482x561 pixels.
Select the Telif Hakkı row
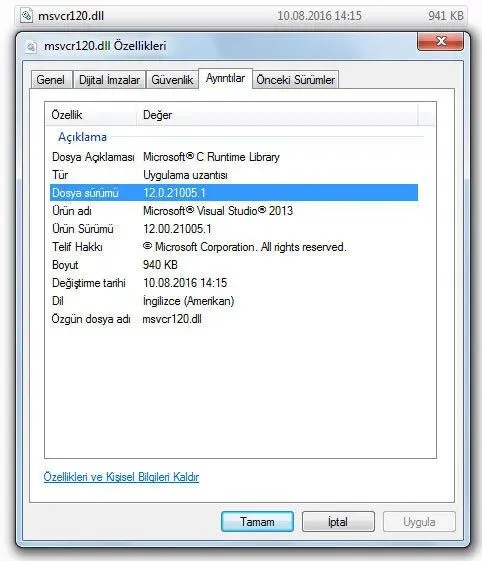234,247
